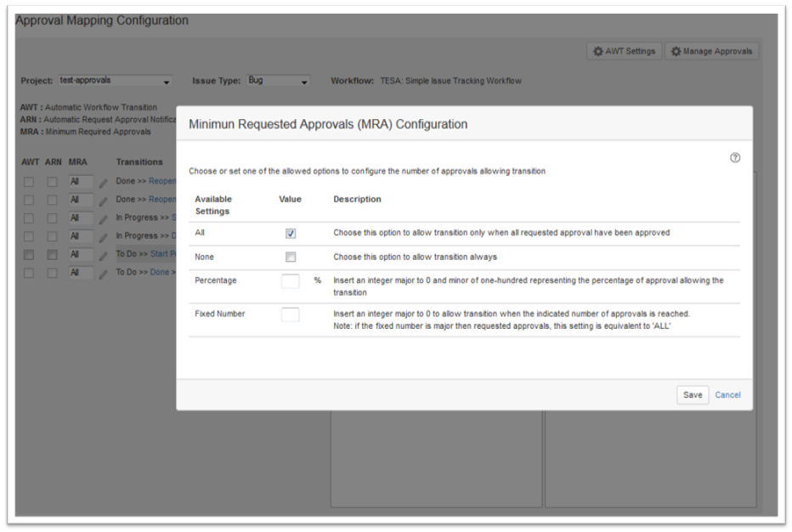792x532 pixels.
Task: Click Save in the MRA Configuration dialog
Action: (x=692, y=395)
